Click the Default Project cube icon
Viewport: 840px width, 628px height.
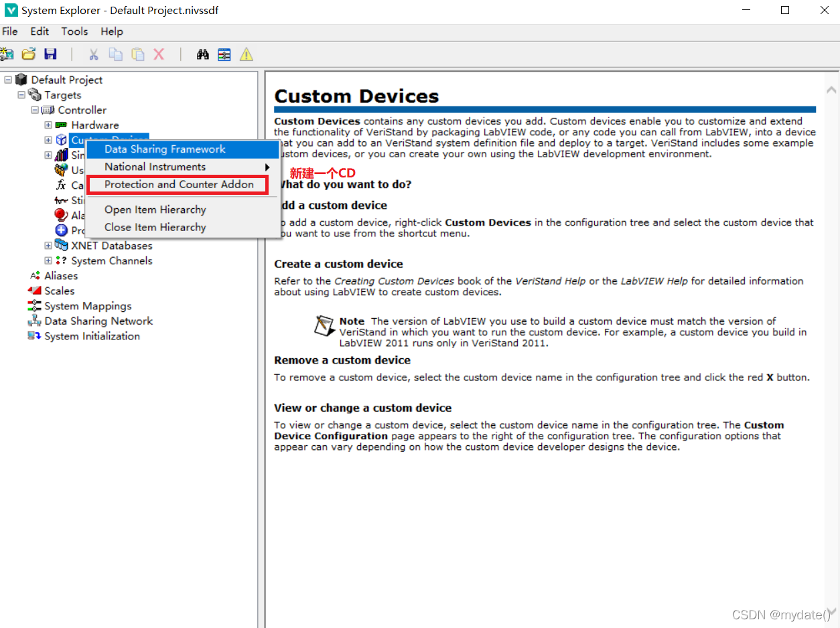21,80
